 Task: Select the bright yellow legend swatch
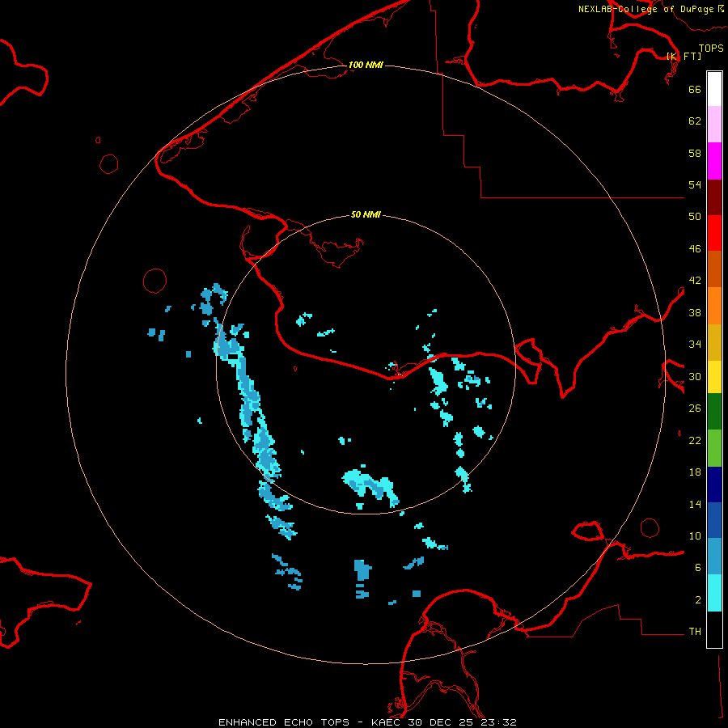click(x=714, y=376)
